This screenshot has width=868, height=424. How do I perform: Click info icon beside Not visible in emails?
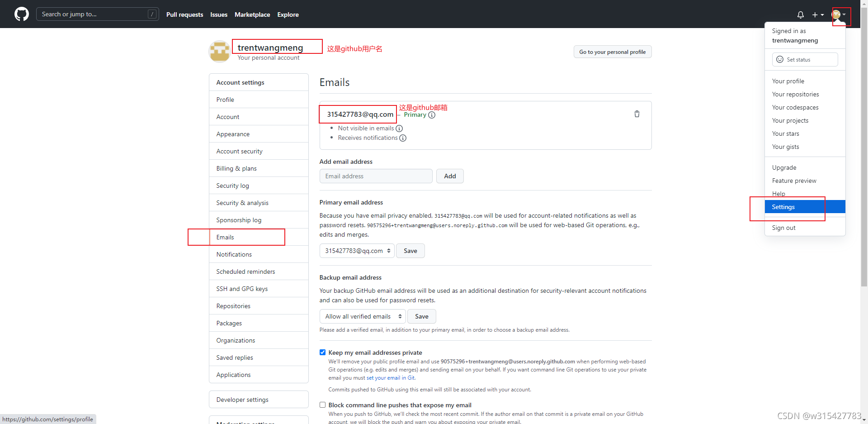(399, 129)
